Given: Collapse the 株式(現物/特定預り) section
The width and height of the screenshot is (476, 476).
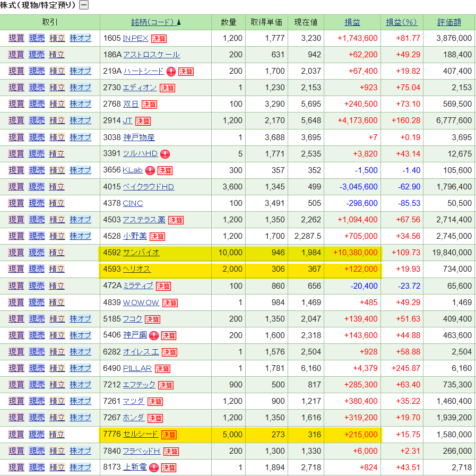Looking at the screenshot, I should pyautogui.click(x=84, y=5).
